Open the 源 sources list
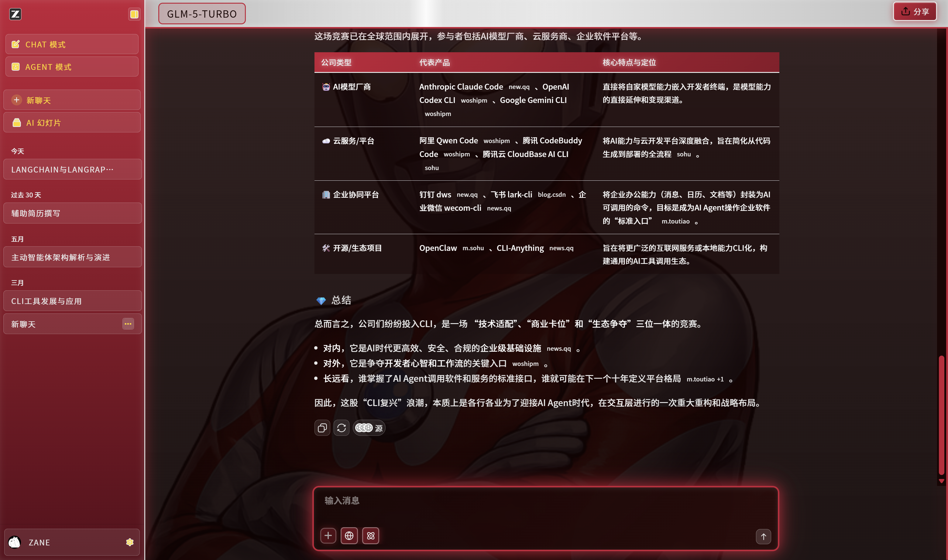 [369, 428]
